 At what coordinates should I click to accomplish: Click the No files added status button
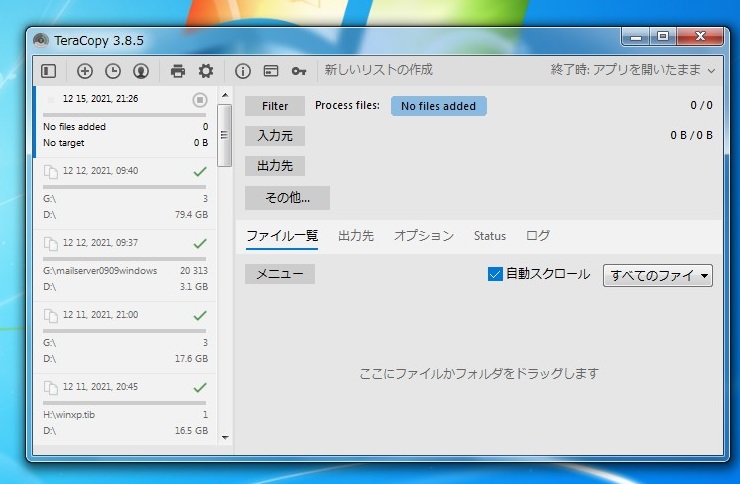click(438, 106)
